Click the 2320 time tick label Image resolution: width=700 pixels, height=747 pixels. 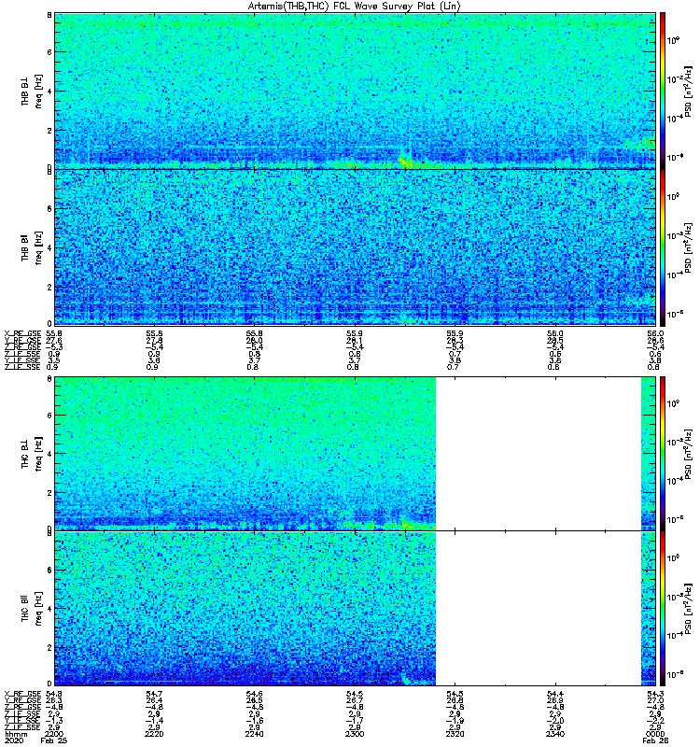pos(455,734)
